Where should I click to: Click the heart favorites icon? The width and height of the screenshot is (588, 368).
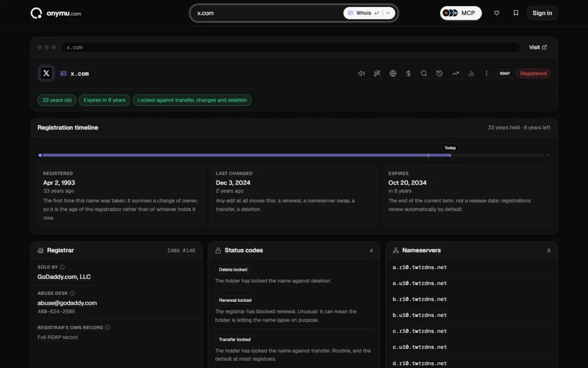click(497, 13)
